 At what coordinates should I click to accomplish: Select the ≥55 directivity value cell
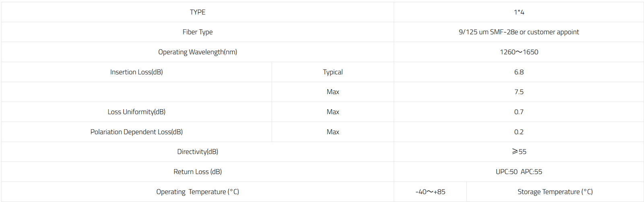click(519, 152)
